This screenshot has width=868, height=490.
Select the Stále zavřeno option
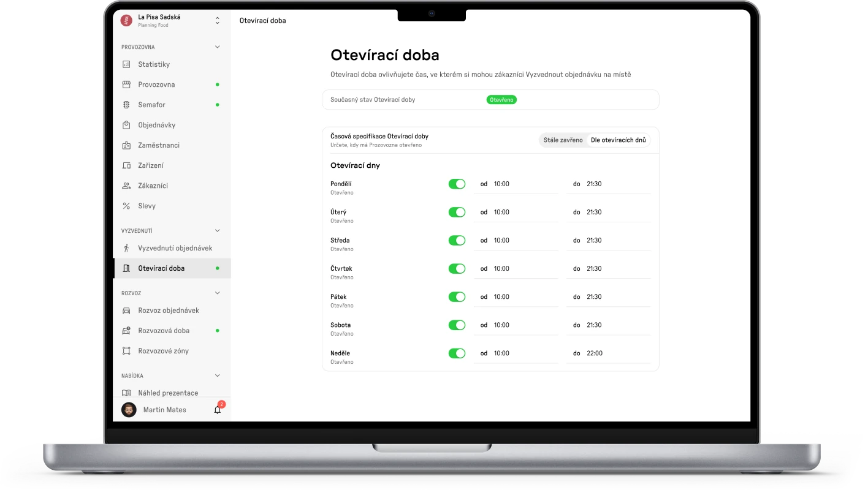click(563, 140)
